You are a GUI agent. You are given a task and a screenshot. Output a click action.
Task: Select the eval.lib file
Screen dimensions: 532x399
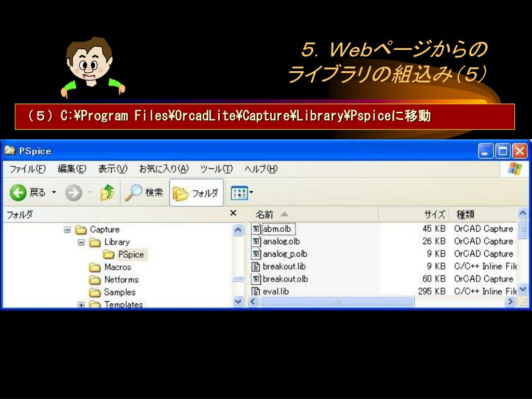275,291
